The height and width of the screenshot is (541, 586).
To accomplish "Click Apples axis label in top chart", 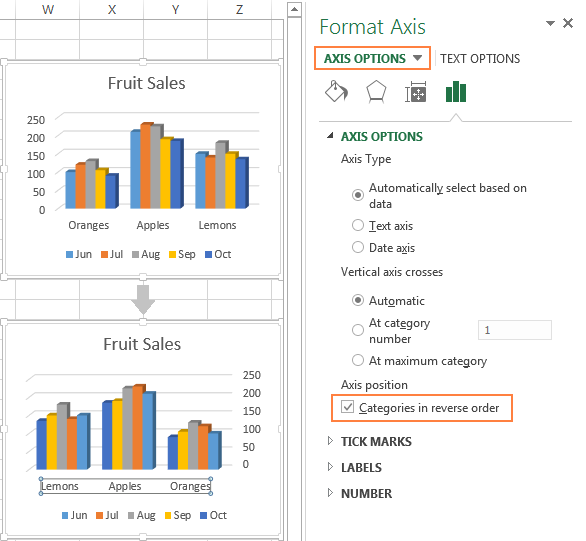I will click(x=153, y=225).
